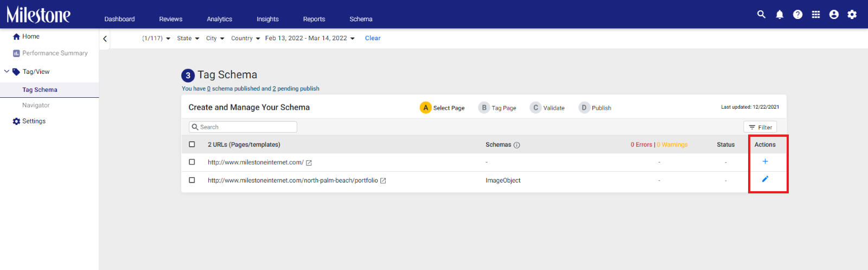Click the Milestone logo
Viewport: 868px width, 270px height.
39,15
